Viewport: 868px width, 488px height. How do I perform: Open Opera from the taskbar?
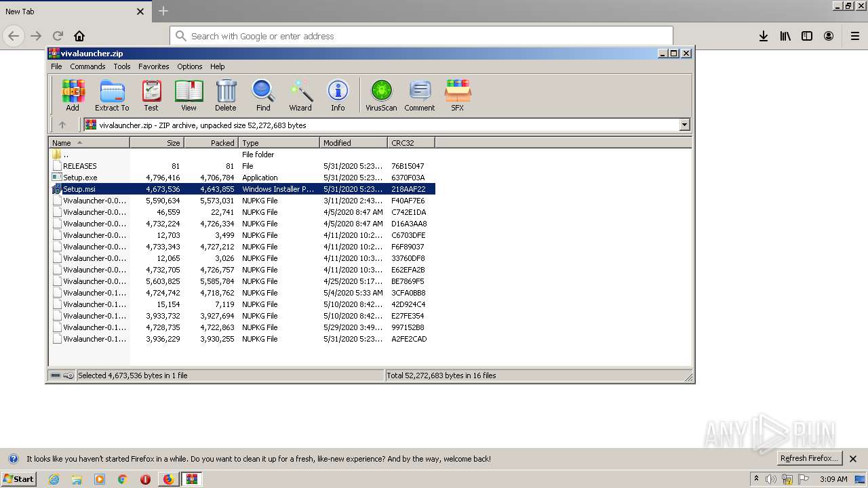click(145, 479)
